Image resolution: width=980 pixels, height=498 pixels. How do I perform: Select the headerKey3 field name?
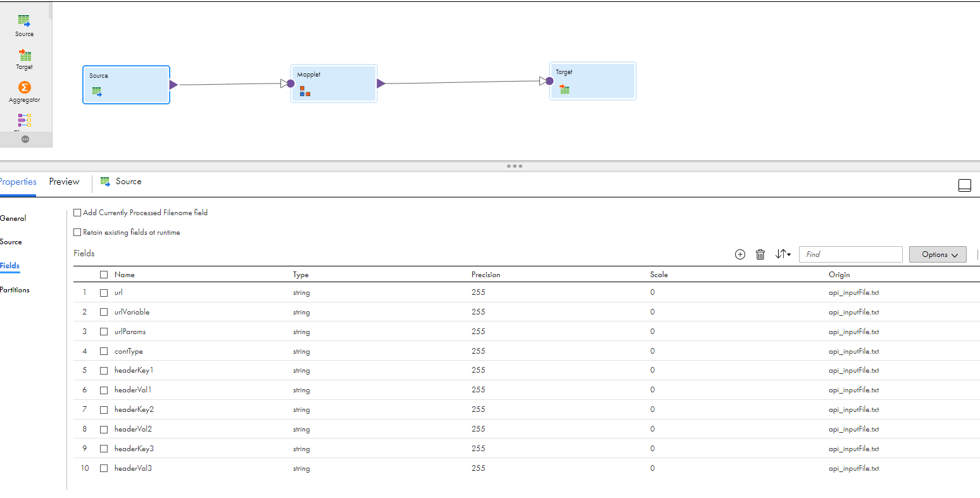point(134,449)
